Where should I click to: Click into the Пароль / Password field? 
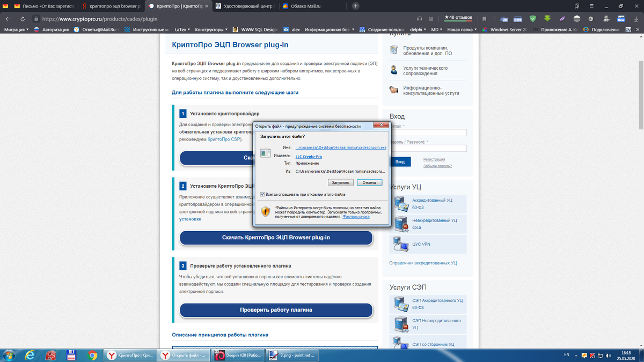click(x=428, y=149)
